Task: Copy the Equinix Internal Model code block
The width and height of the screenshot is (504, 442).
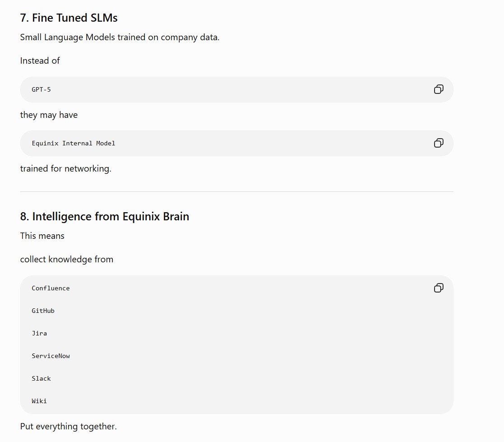Action: [x=439, y=143]
